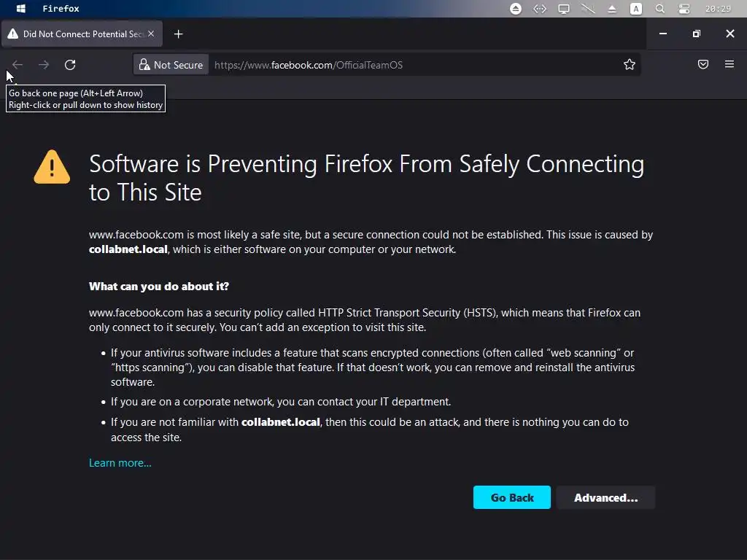The height and width of the screenshot is (560, 747).
Task: Open the Control Center toggles icon
Action: click(684, 9)
